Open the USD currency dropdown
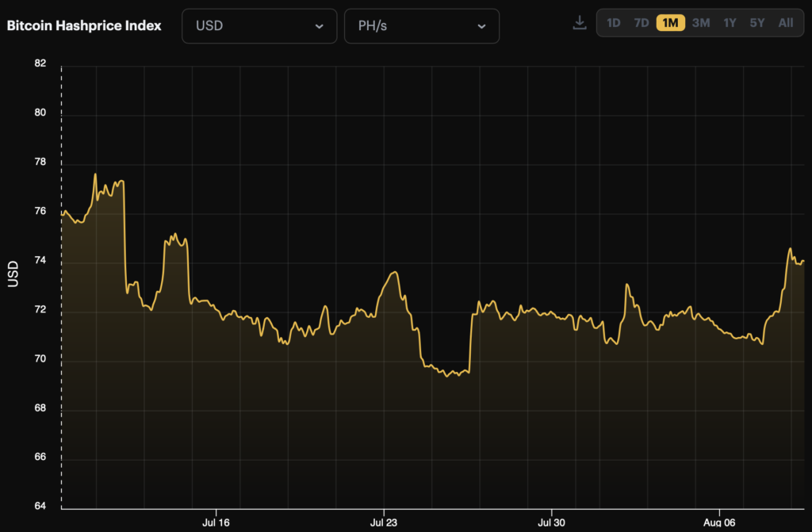Viewport: 812px width, 532px height. (259, 26)
